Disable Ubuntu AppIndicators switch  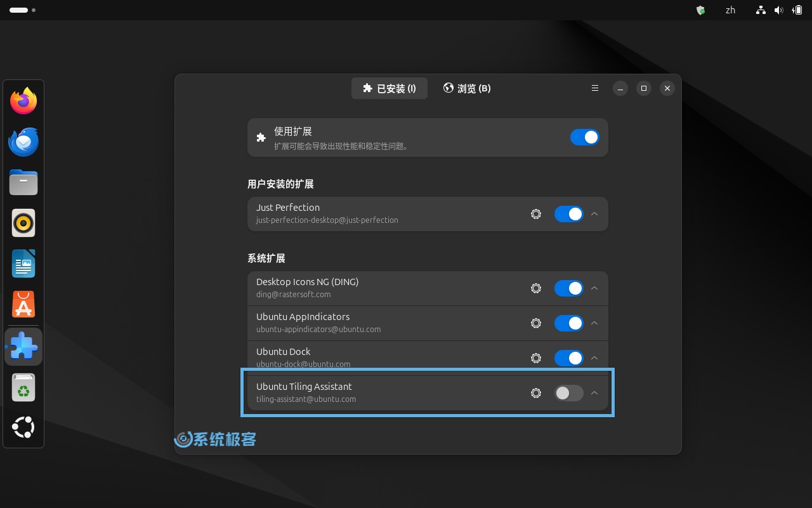click(x=568, y=323)
